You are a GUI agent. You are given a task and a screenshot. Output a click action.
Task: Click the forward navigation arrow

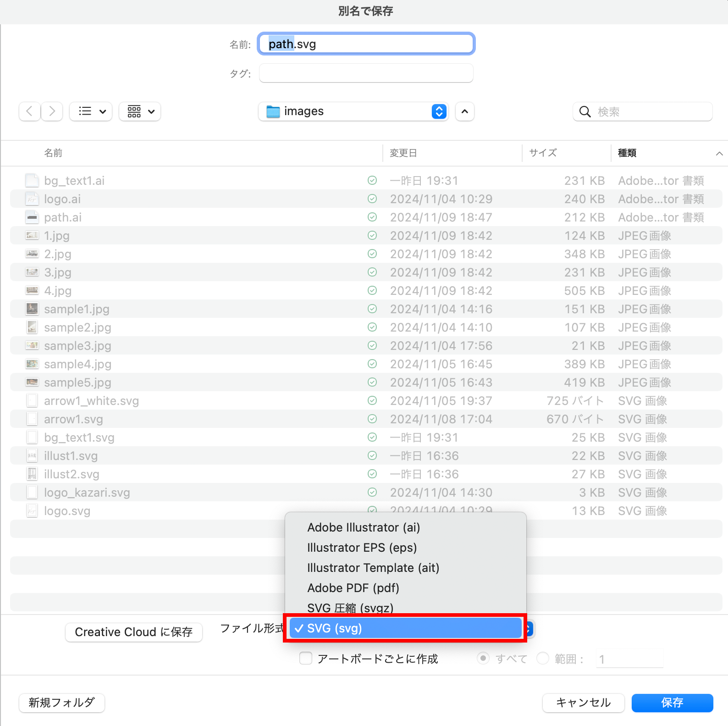[52, 111]
